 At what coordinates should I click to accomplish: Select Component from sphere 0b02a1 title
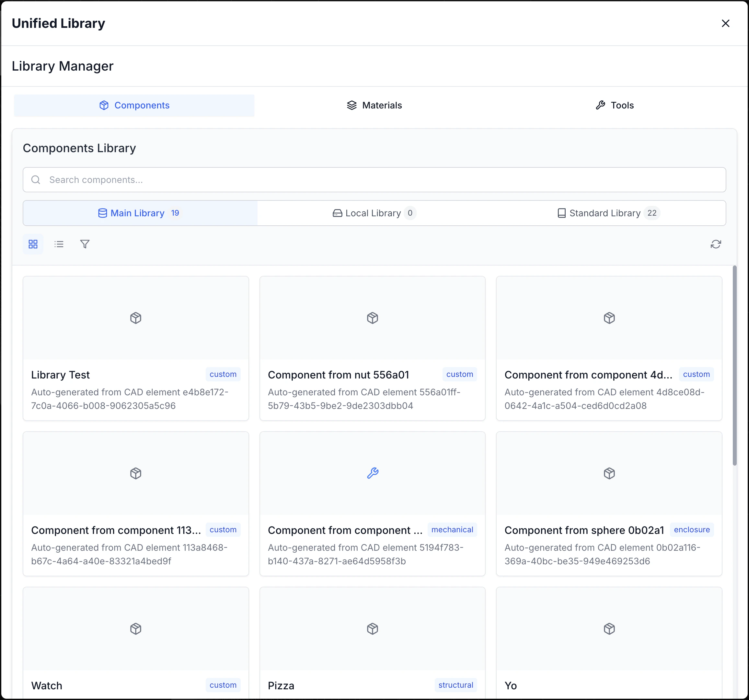(584, 531)
